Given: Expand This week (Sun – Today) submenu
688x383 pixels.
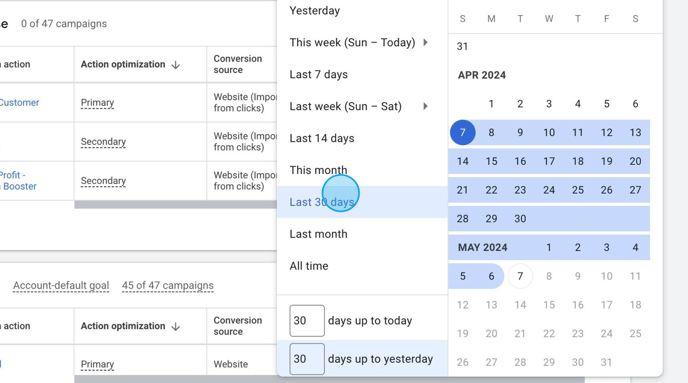Looking at the screenshot, I should [425, 43].
